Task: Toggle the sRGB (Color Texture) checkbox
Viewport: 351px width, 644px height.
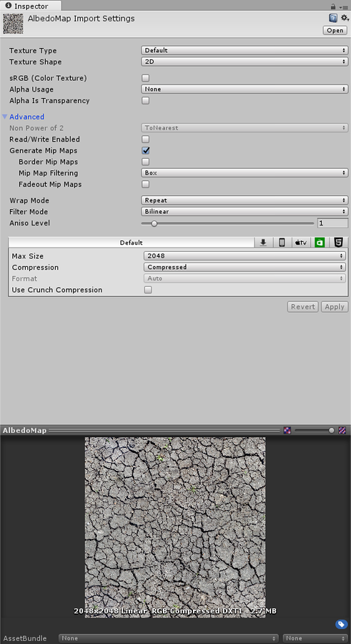Action: click(145, 78)
